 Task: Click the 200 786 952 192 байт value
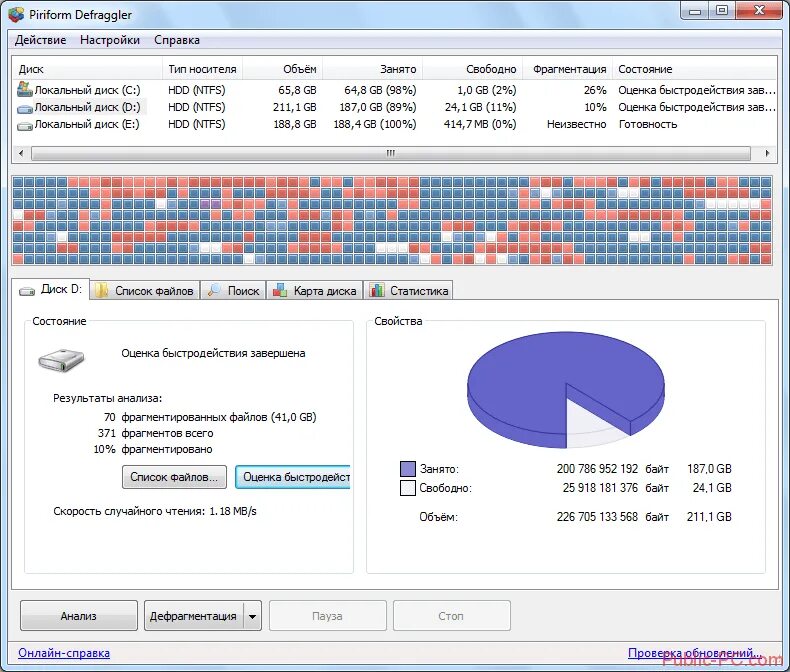[x=613, y=469]
